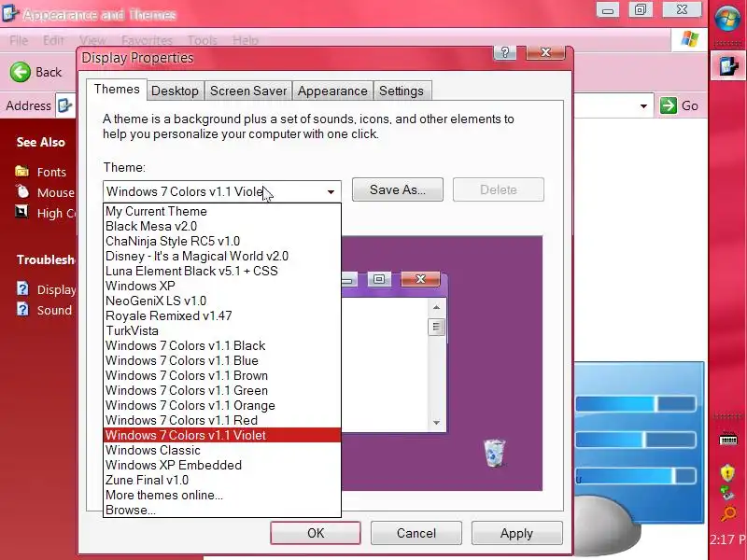Click the Mouse icon in See Also
Screen dimensions: 747x560
(x=22, y=191)
